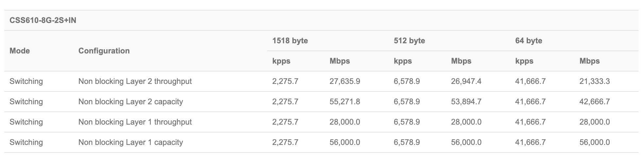Click the 512 byte column group header
The image size is (644, 160).
click(x=409, y=41)
